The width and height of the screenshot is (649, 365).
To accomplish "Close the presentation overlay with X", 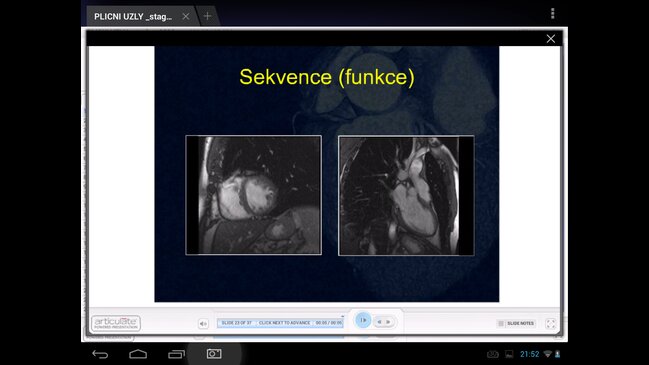I will [x=550, y=38].
